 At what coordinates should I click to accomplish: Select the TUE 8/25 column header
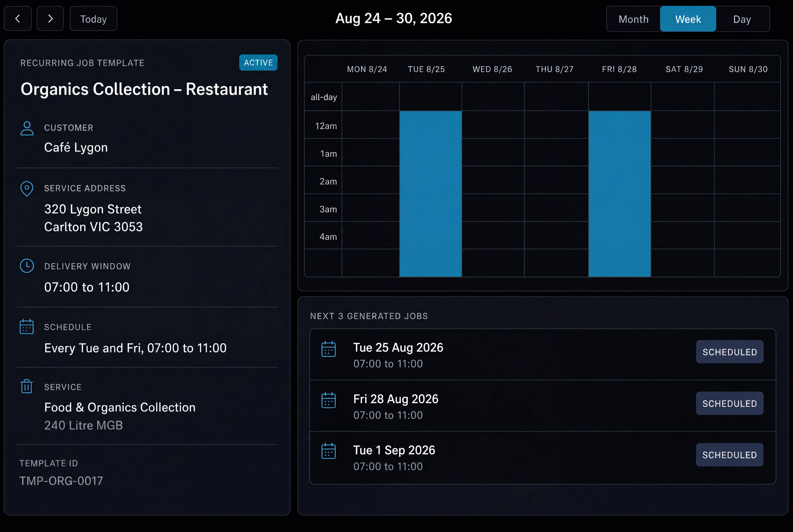pos(426,69)
